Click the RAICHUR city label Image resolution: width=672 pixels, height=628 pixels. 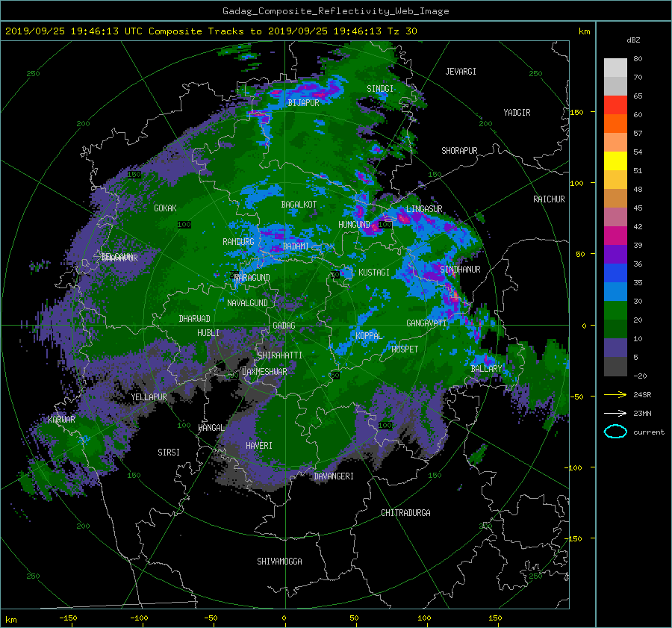point(549,199)
